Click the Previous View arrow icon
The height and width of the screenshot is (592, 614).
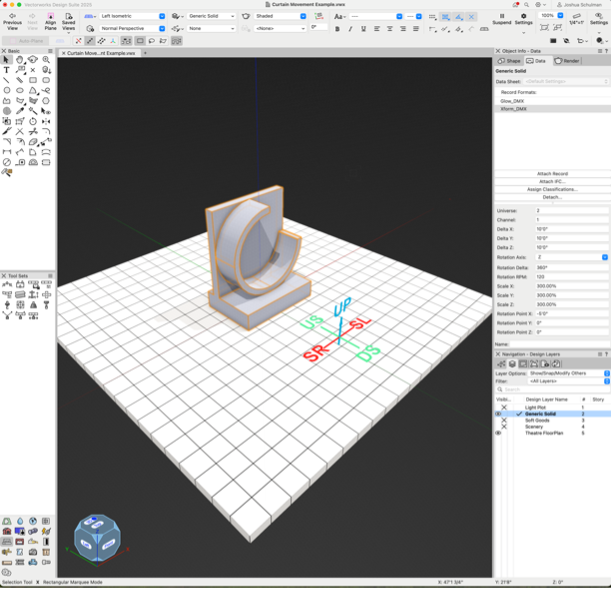pos(12,17)
